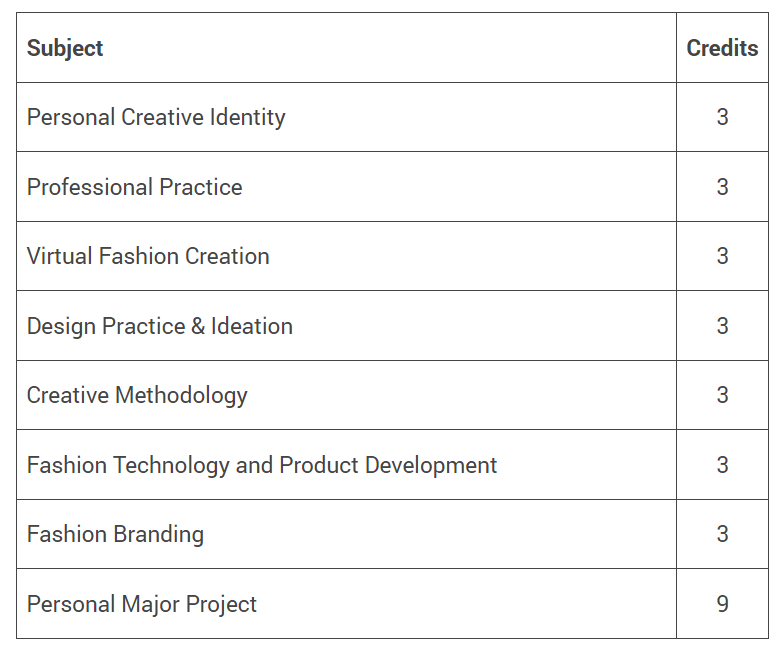Click the Creative Methodology subject cell
The width and height of the screenshot is (781, 651).
coord(346,395)
